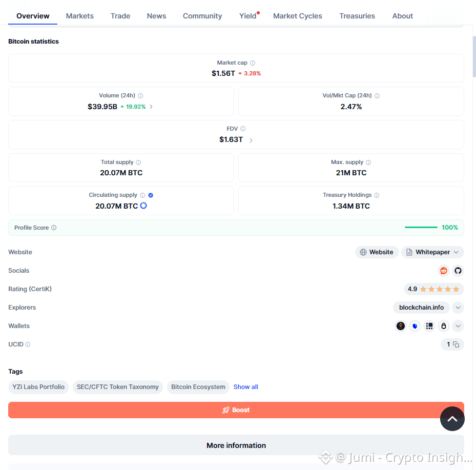Image resolution: width=476 pixels, height=470 pixels.
Task: Copy the UCID with the copy icon
Action: pyautogui.click(x=456, y=344)
